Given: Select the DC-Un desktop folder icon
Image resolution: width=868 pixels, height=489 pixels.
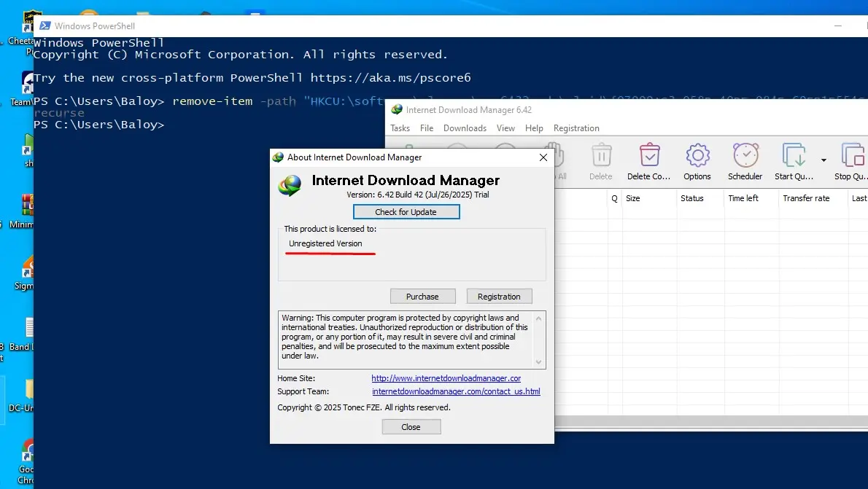Looking at the screenshot, I should 28,389.
